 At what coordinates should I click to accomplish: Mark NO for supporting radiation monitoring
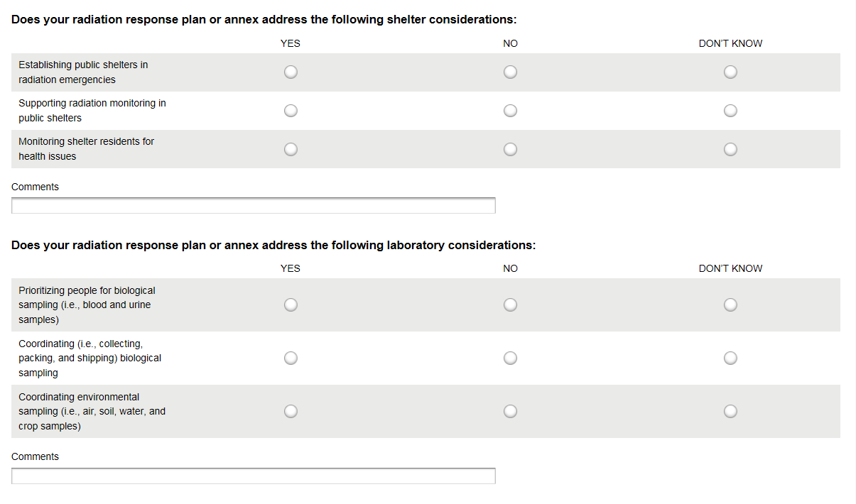pos(510,111)
